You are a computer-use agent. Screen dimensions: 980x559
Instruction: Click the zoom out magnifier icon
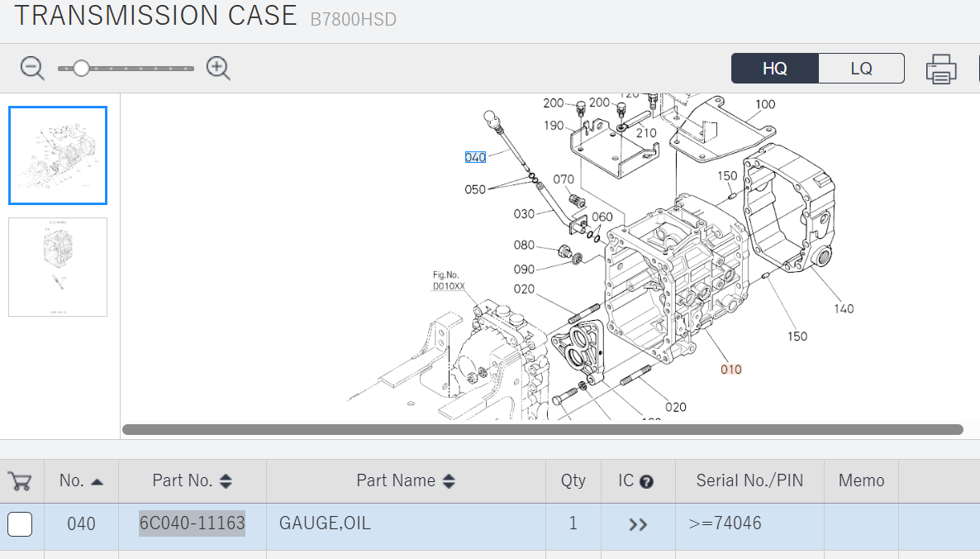pyautogui.click(x=32, y=68)
